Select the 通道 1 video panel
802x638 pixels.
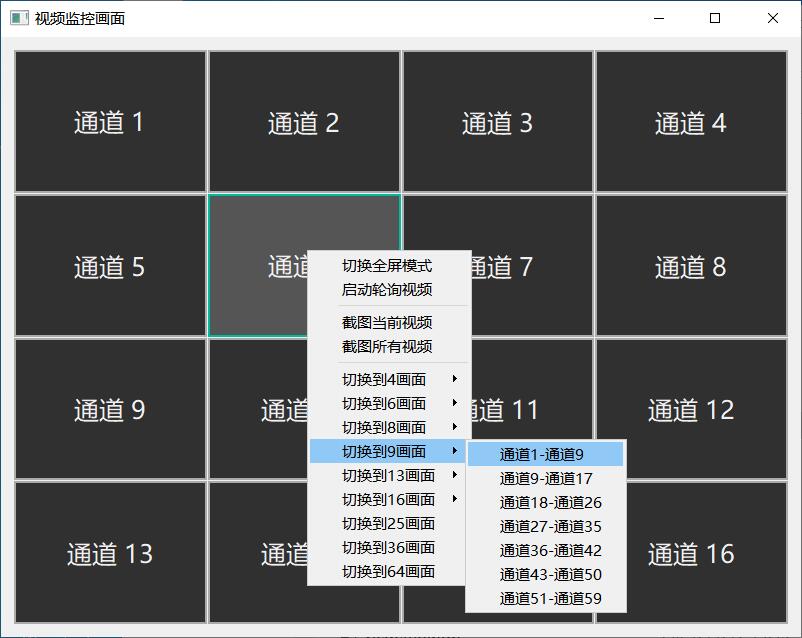(110, 122)
